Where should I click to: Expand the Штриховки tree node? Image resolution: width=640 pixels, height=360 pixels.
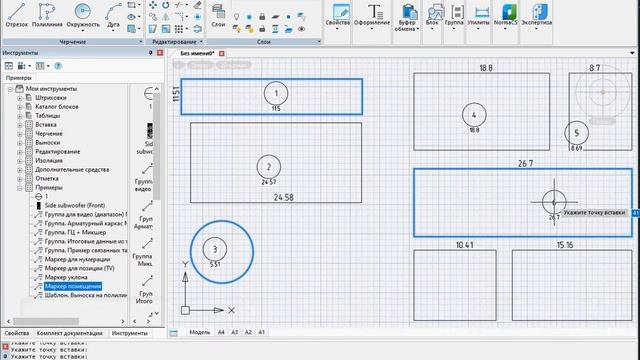click(x=20, y=98)
